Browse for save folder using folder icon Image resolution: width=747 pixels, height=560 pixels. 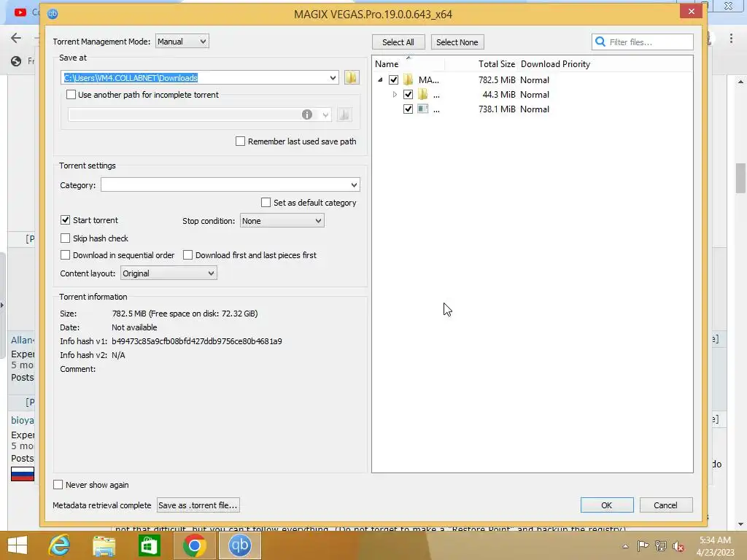point(352,77)
